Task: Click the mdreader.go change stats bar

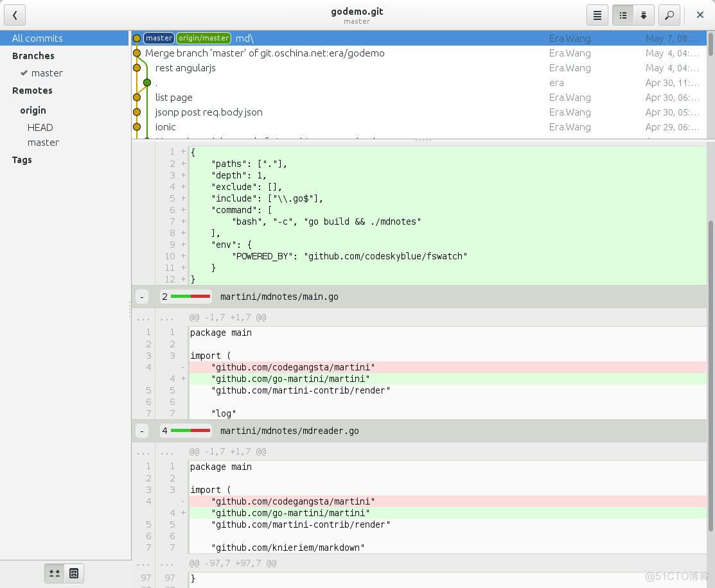Action: (x=186, y=431)
